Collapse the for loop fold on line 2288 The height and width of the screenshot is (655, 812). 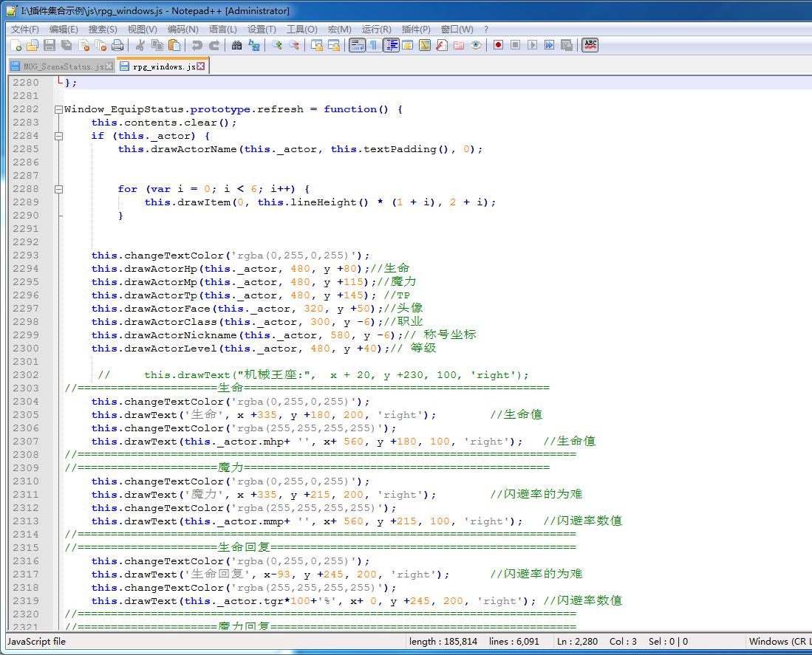point(58,189)
